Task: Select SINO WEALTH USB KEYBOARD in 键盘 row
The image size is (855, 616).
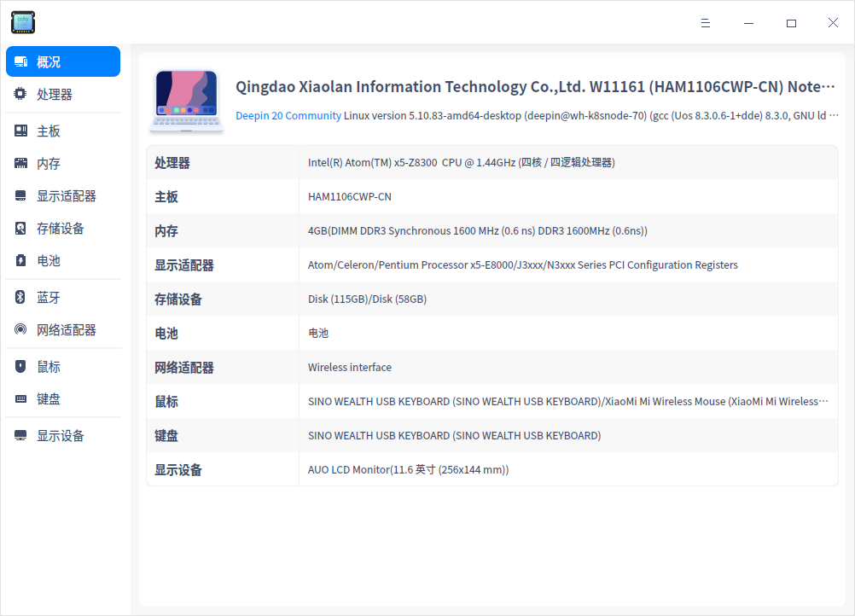Action: click(454, 436)
